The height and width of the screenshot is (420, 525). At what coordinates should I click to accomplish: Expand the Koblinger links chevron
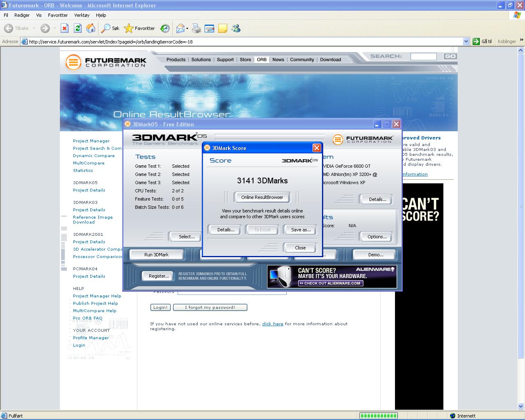pos(521,40)
